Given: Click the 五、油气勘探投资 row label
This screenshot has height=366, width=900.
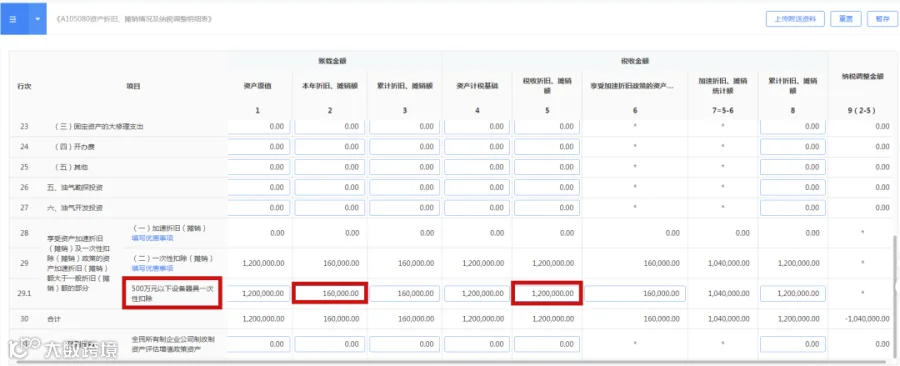Looking at the screenshot, I should pos(75,188).
